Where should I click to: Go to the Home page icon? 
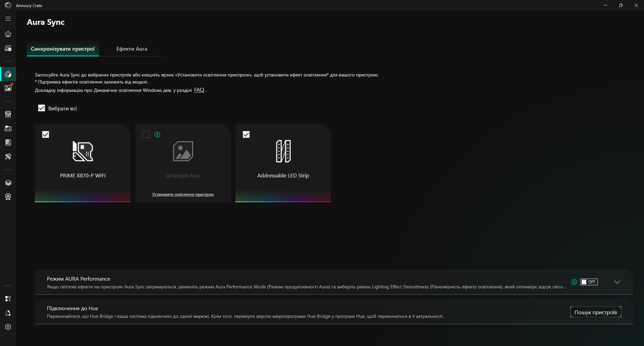click(8, 34)
